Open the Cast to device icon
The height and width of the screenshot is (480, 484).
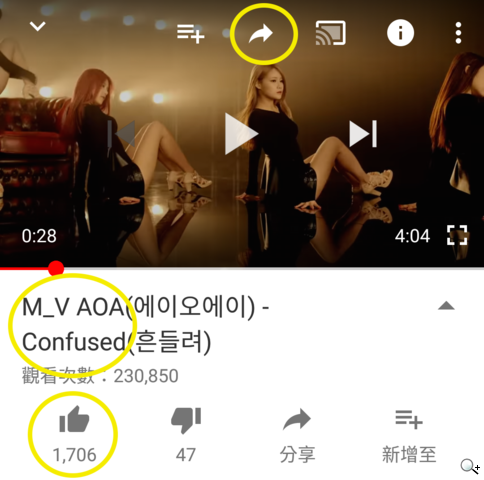(330, 33)
